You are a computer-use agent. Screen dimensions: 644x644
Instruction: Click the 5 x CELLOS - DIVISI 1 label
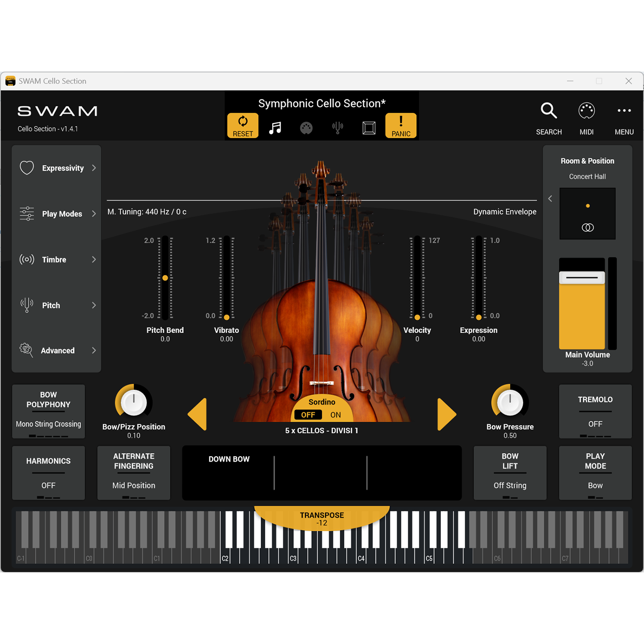pos(322,431)
